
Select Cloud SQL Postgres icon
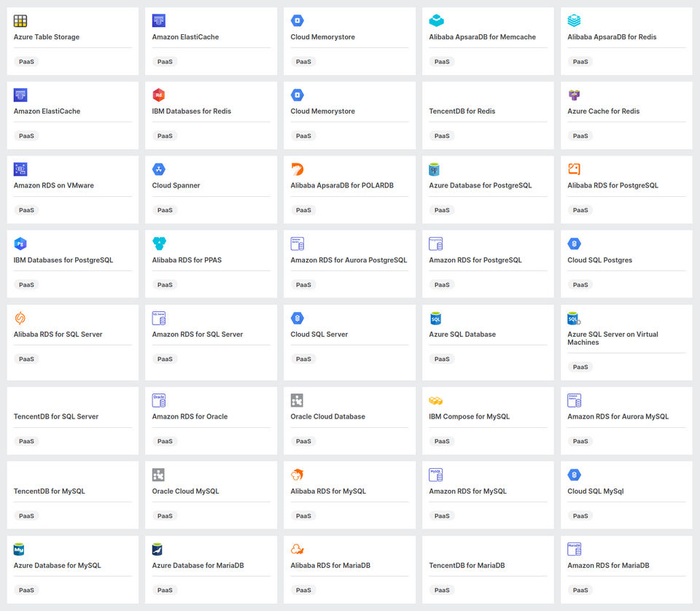(574, 244)
